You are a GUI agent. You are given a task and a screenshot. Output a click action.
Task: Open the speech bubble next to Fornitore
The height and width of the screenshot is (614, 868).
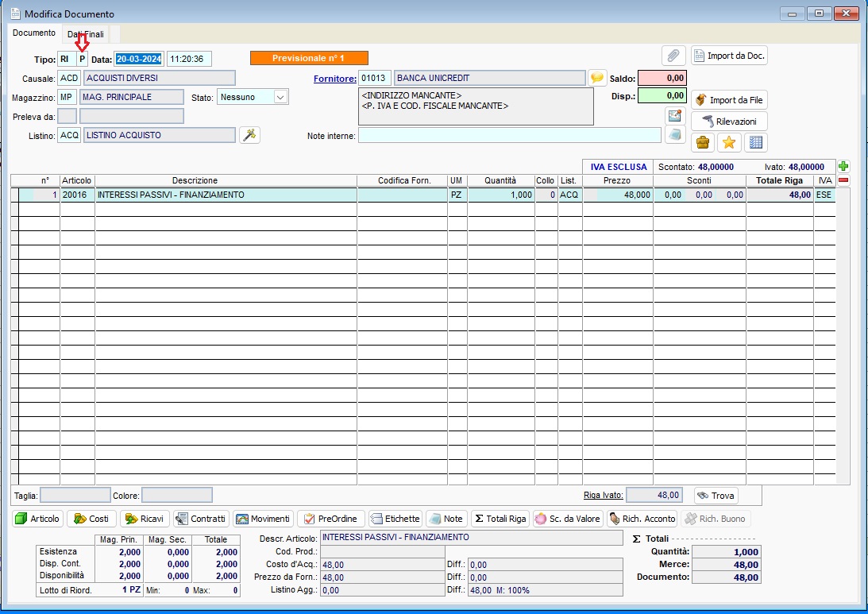pos(597,77)
